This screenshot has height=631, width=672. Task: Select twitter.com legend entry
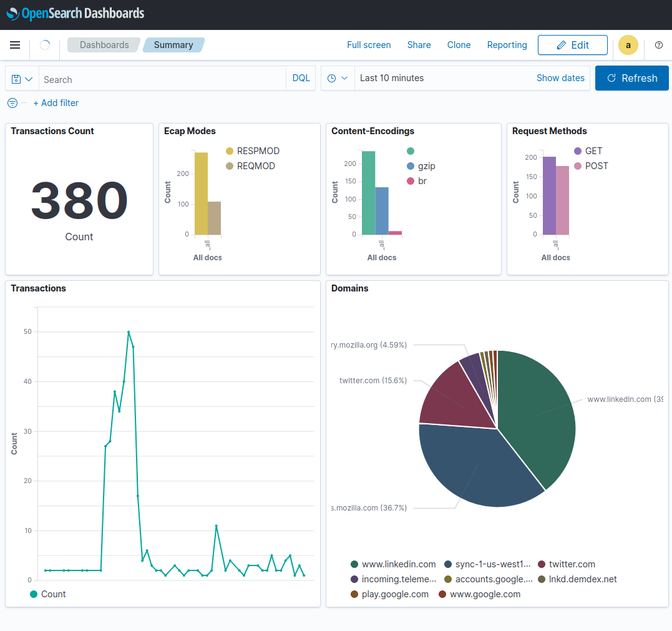pos(566,564)
